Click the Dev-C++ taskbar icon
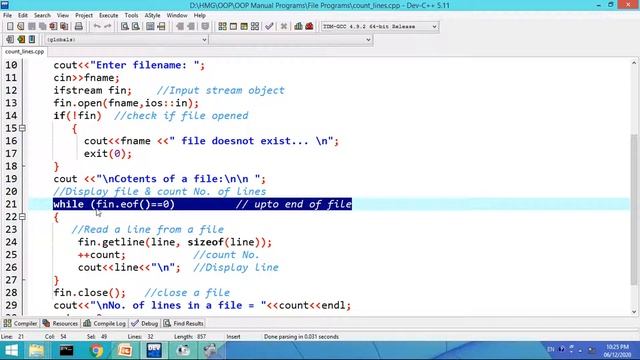Image resolution: width=640 pixels, height=360 pixels. tap(154, 351)
